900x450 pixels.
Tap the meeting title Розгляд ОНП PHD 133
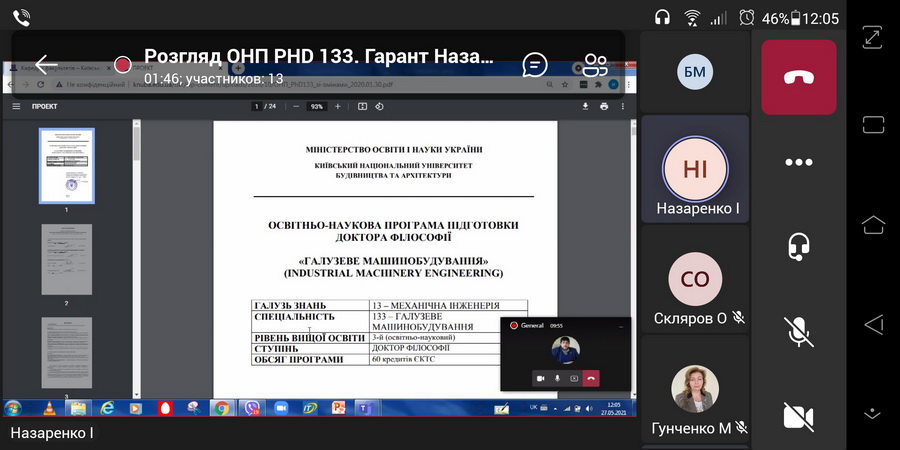coord(318,56)
